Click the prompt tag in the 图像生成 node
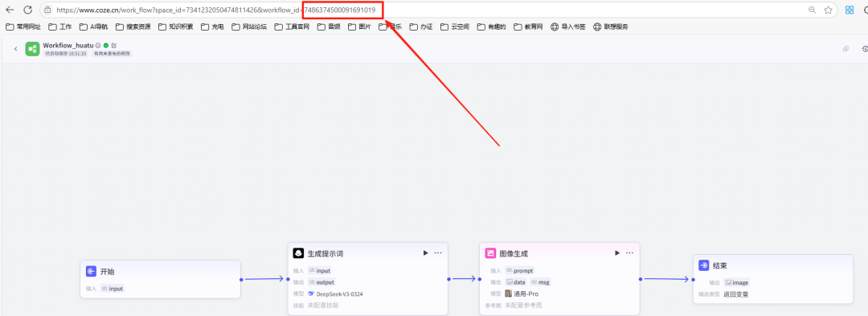Image resolution: width=868 pixels, height=316 pixels. pos(520,271)
